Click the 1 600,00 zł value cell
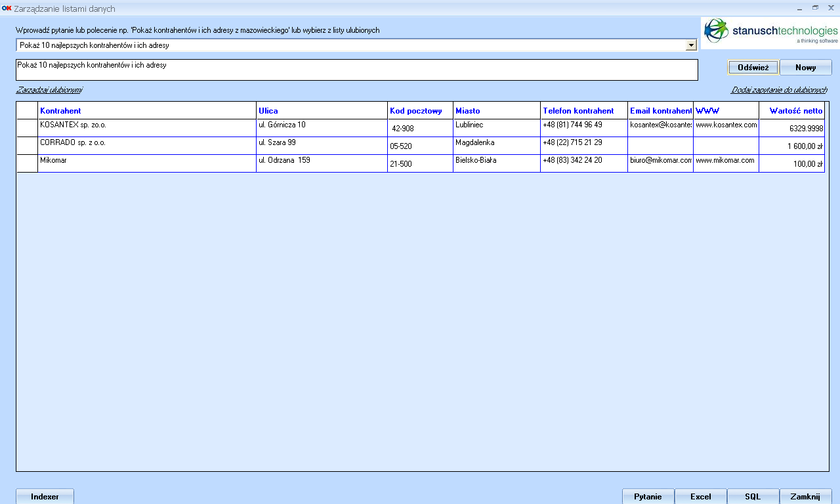Viewport: 840px width, 504px height. click(x=792, y=146)
